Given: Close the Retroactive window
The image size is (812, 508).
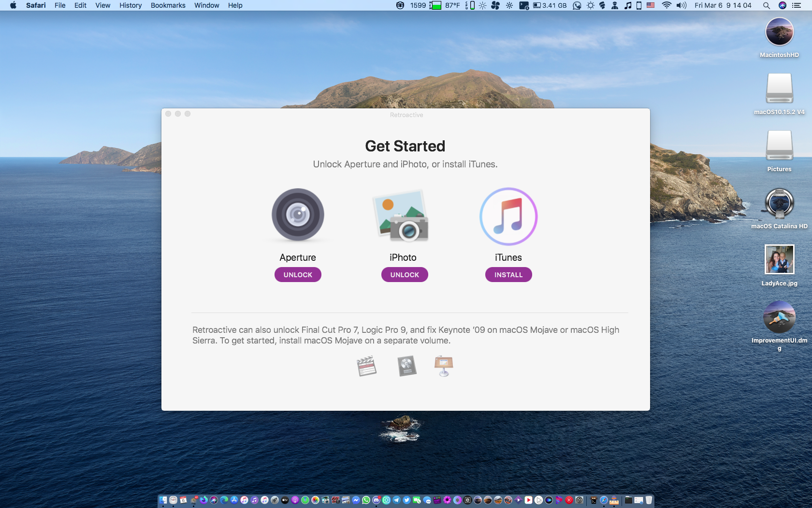Looking at the screenshot, I should [x=168, y=114].
